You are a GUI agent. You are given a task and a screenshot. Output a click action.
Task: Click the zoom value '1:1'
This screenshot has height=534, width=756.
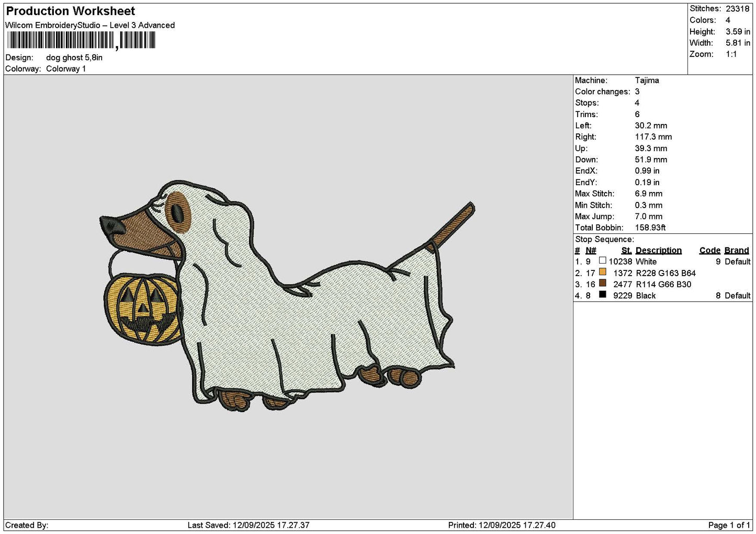point(731,54)
